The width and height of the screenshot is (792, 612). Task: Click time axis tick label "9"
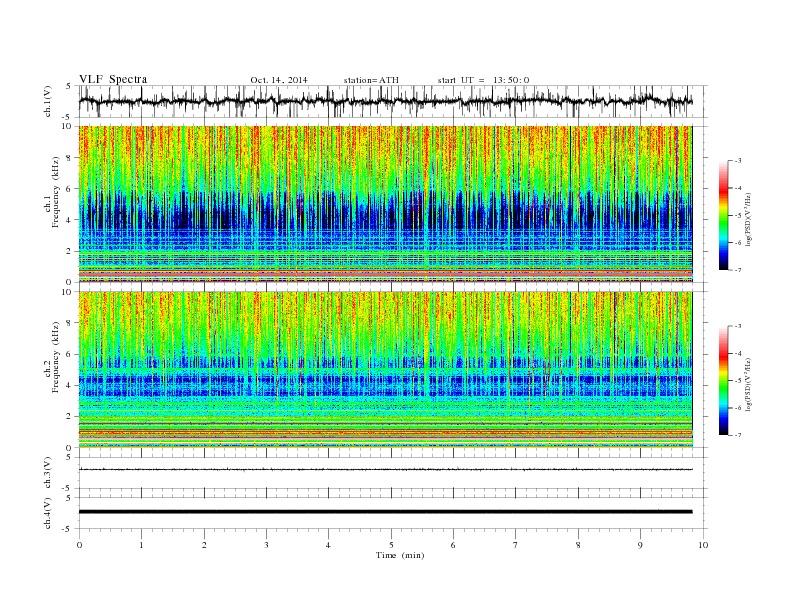(x=640, y=545)
